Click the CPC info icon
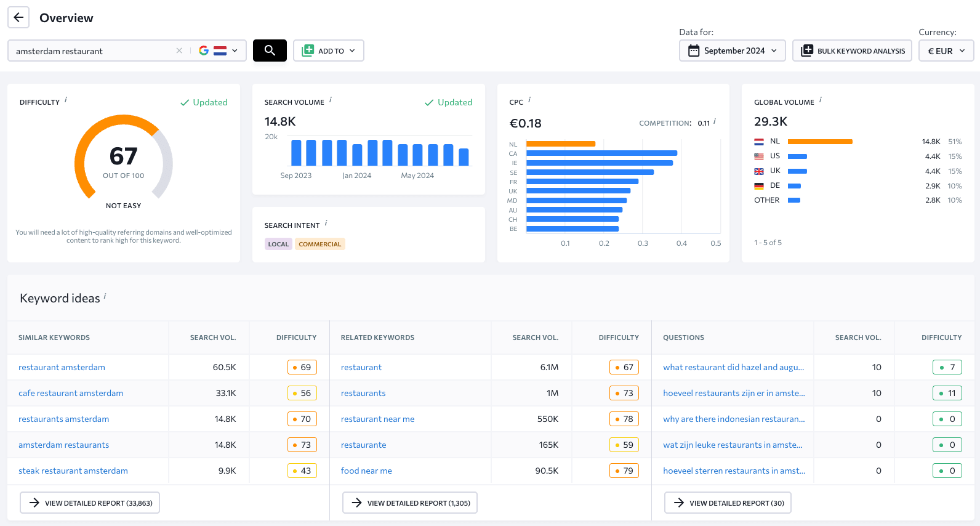980x526 pixels. click(529, 100)
